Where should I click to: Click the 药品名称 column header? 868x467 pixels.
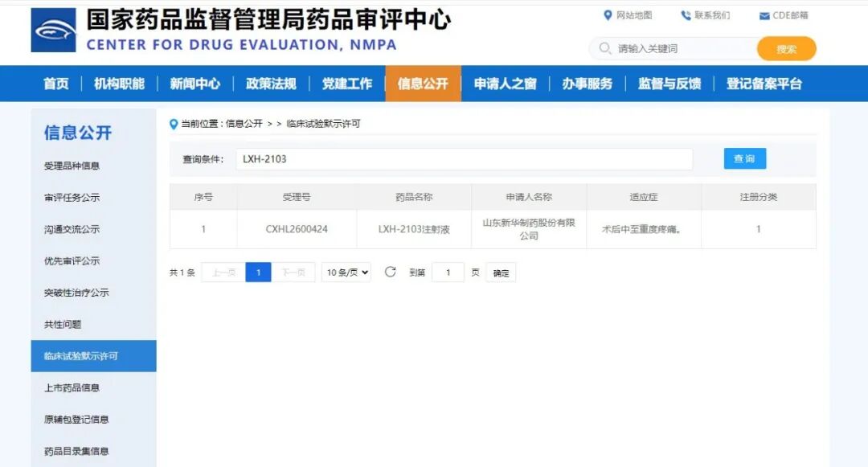tap(414, 197)
